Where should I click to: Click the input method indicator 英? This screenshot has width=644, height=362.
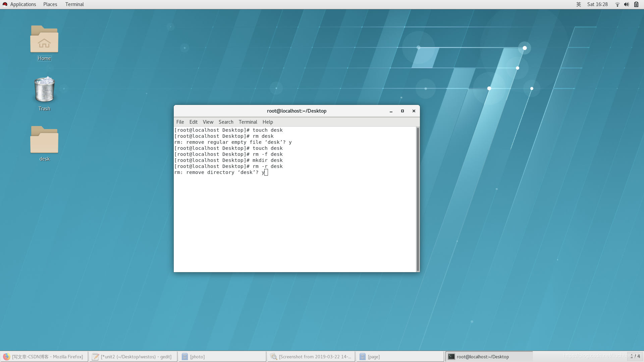579,4
